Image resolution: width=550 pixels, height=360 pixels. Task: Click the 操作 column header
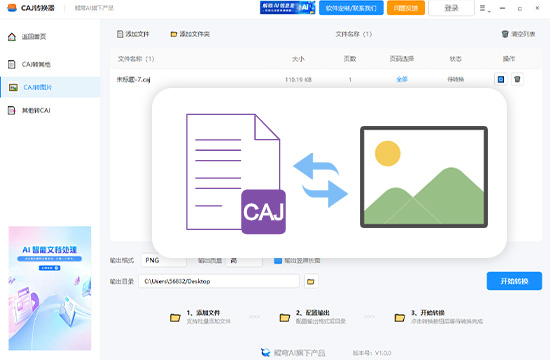point(509,59)
